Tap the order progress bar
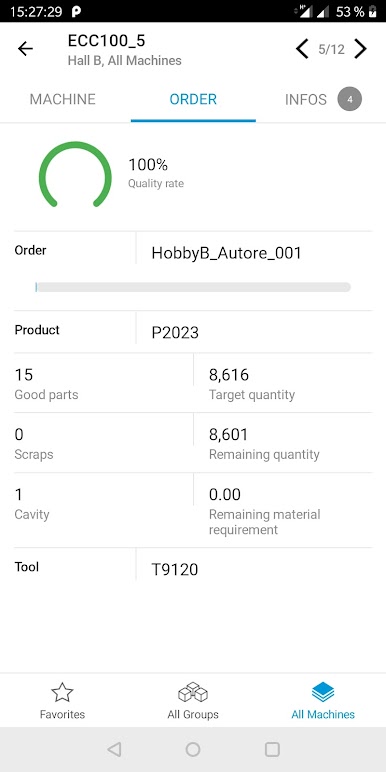Image resolution: width=386 pixels, height=772 pixels. [193, 287]
